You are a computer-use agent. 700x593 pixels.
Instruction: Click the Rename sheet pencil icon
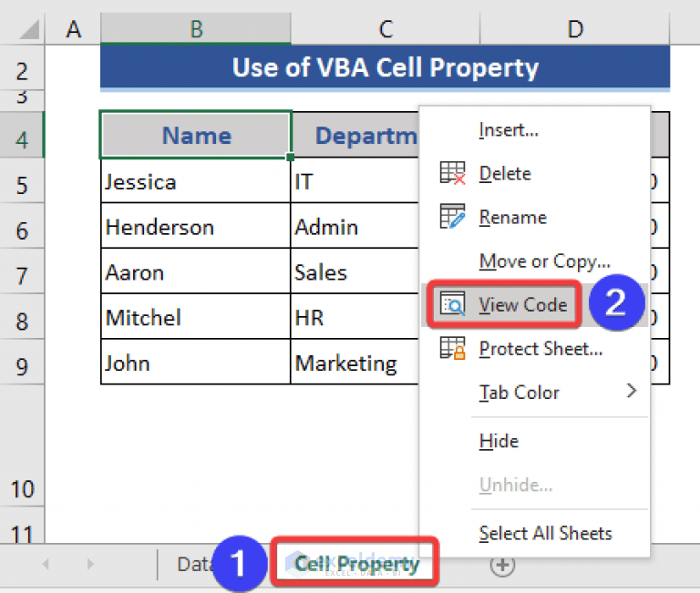[452, 217]
